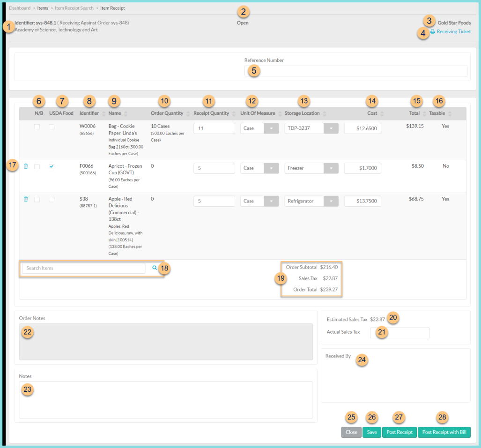Viewport: 481px width, 448px height.
Task: Click the Post Receipt with Bill button
Action: tap(444, 432)
